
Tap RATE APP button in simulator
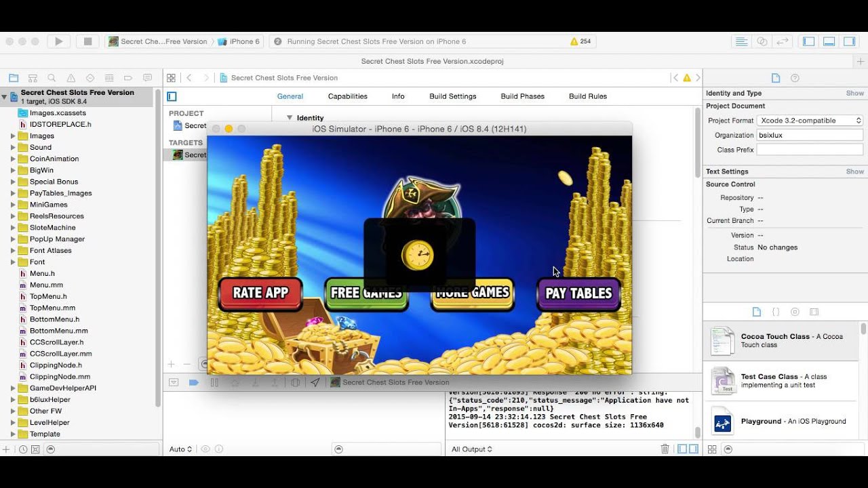pos(260,293)
